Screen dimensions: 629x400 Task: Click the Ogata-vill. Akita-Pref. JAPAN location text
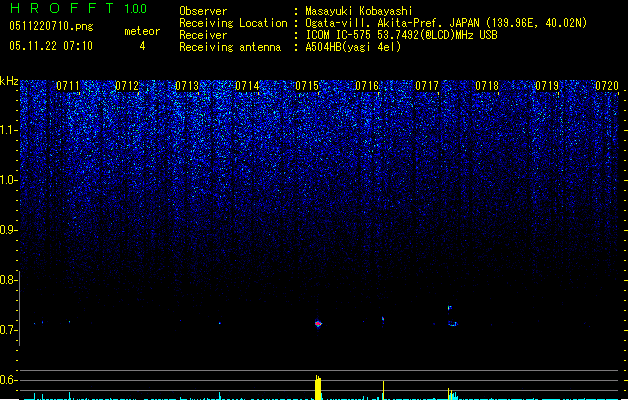(446, 23)
